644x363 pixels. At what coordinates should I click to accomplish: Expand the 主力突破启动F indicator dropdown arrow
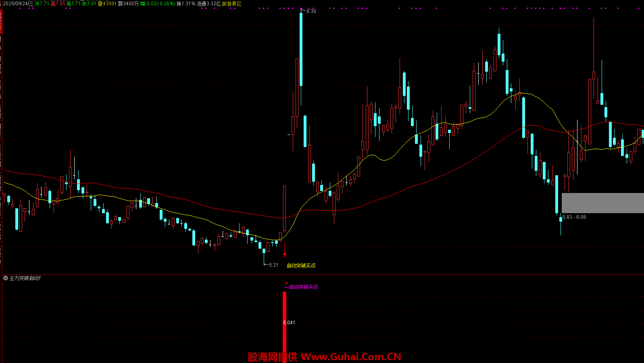tap(6, 278)
